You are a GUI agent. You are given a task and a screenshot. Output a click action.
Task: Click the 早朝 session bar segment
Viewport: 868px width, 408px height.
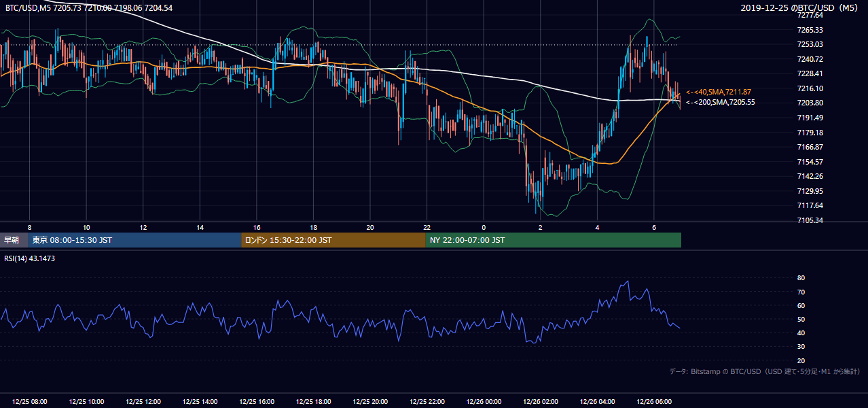coord(14,240)
